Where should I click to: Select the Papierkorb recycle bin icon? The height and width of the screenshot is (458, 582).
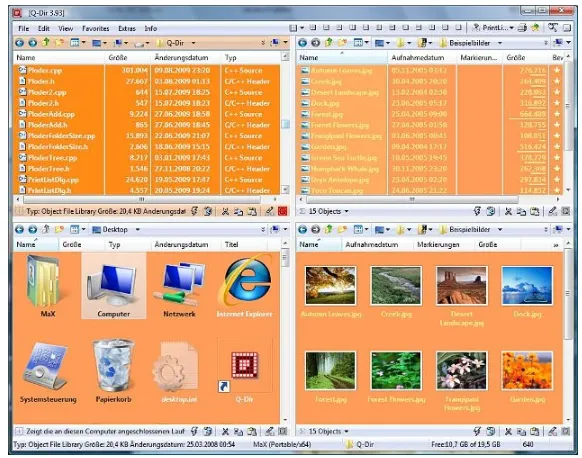click(114, 370)
